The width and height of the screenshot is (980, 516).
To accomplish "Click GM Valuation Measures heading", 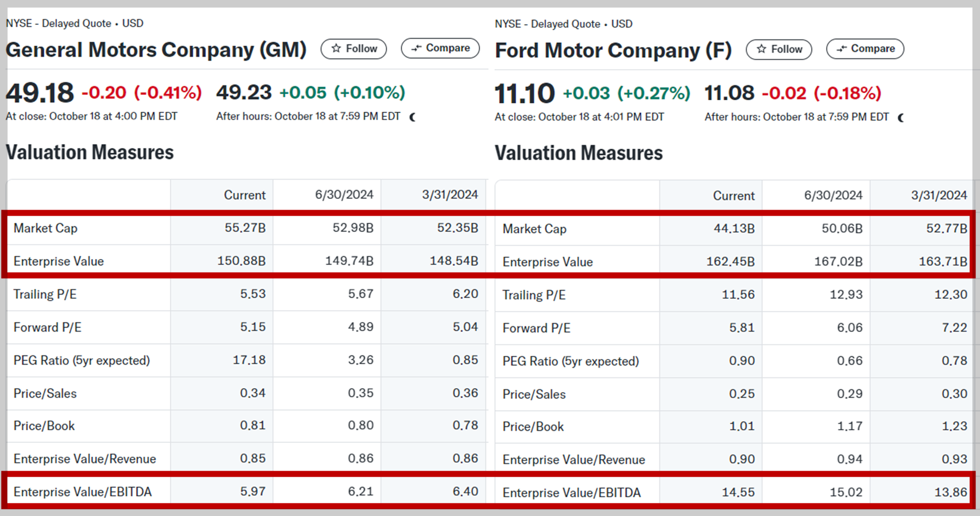I will [90, 152].
